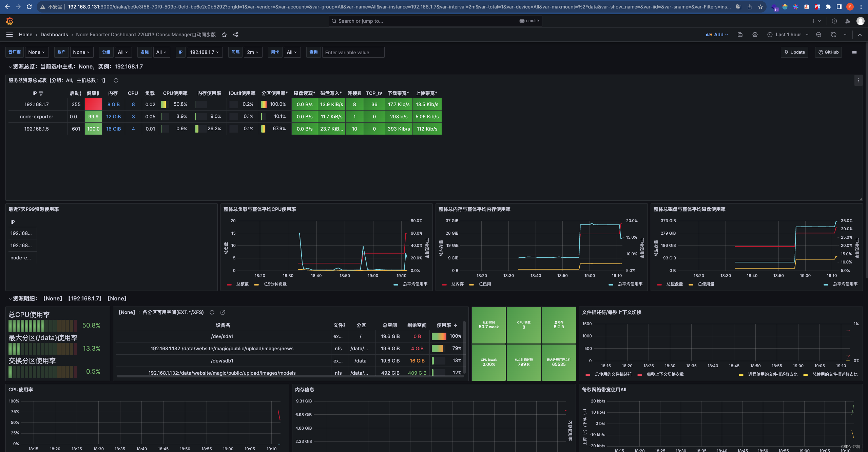Go to Home breadcrumb

coord(25,35)
